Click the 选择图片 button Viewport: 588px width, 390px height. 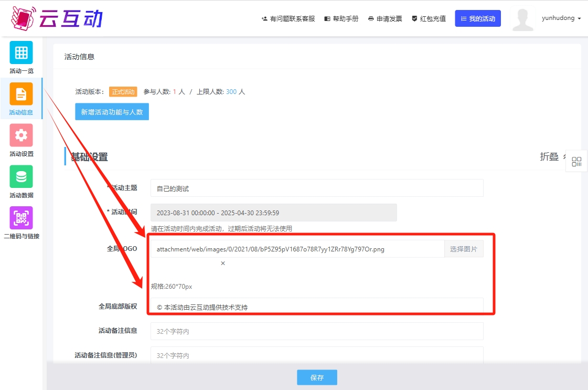tap(464, 249)
